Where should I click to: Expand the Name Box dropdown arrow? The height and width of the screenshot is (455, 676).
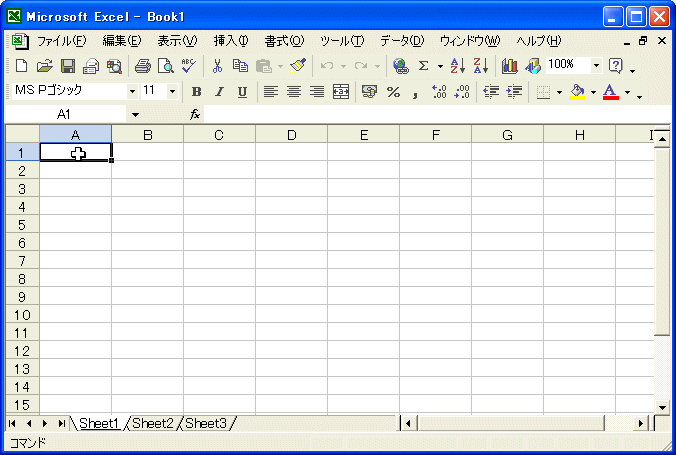pos(135,115)
